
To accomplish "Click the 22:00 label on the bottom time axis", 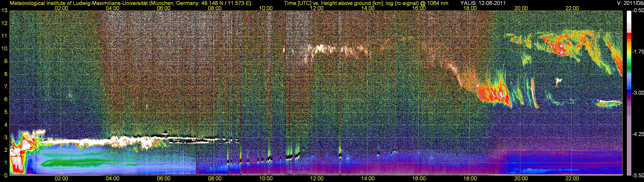I will tap(572, 179).
